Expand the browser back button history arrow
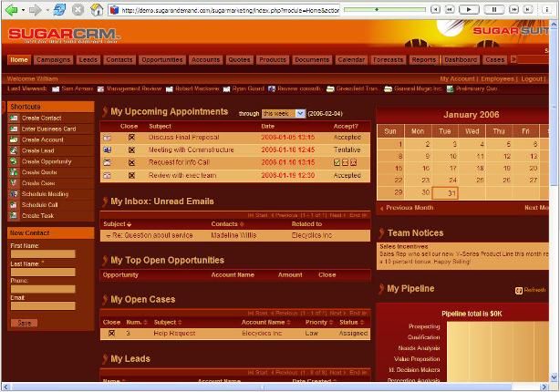 [21, 10]
